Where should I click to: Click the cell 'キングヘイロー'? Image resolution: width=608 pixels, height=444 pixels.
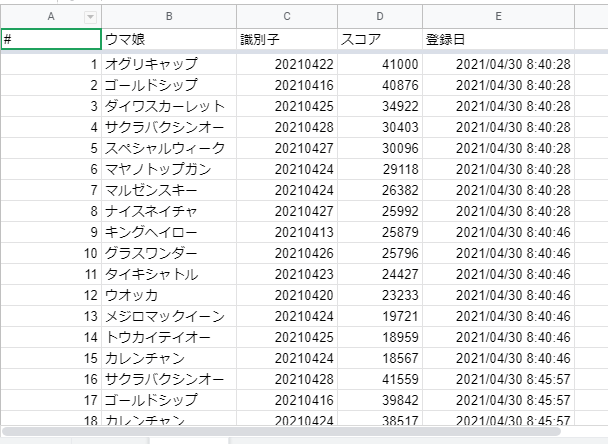169,232
